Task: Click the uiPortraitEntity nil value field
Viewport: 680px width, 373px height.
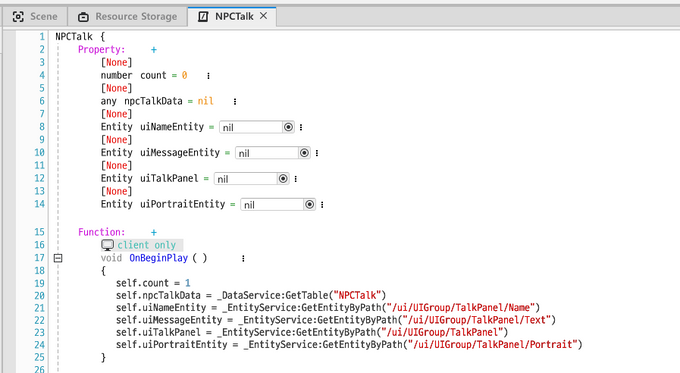Action: 272,204
